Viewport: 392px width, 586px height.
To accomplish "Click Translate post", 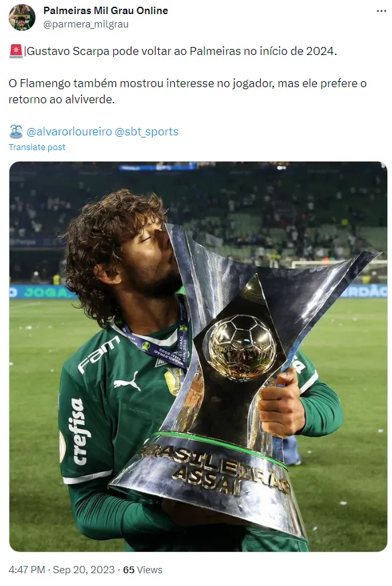I will 37,148.
